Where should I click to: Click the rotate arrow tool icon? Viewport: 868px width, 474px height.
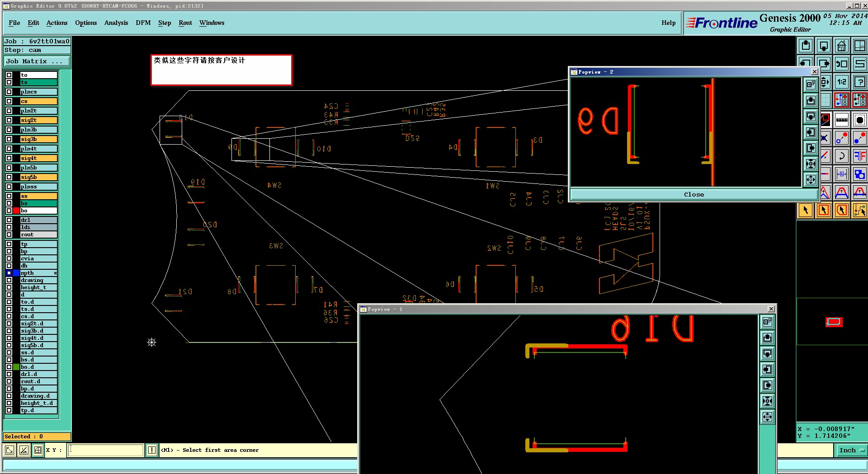pyautogui.click(x=842, y=156)
